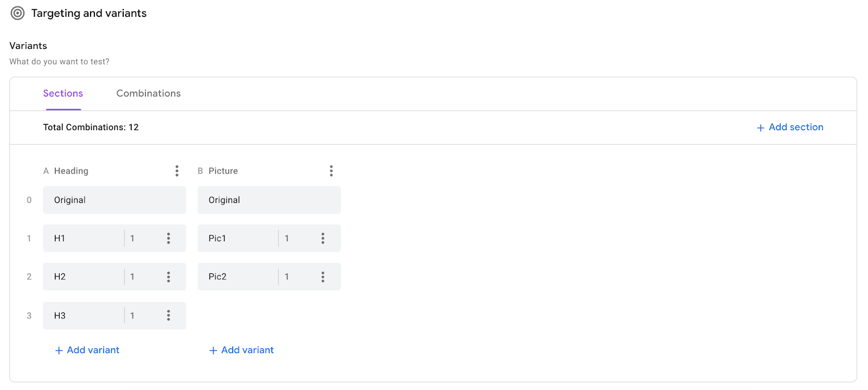Image resolution: width=868 pixels, height=390 pixels.
Task: Click the plus icon on Heading's Add variant
Action: tap(59, 350)
